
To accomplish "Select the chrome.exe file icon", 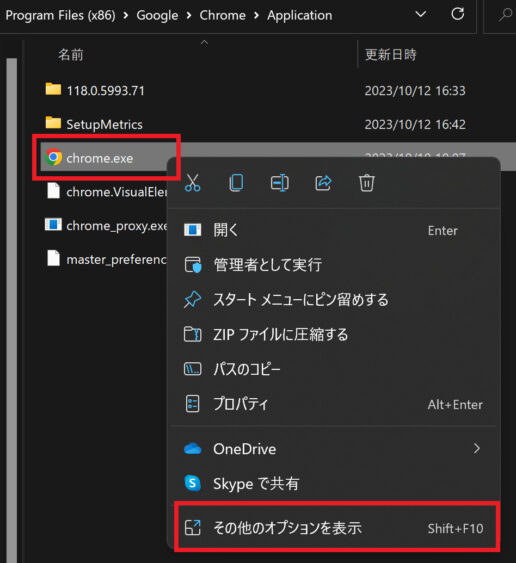I will (x=54, y=157).
